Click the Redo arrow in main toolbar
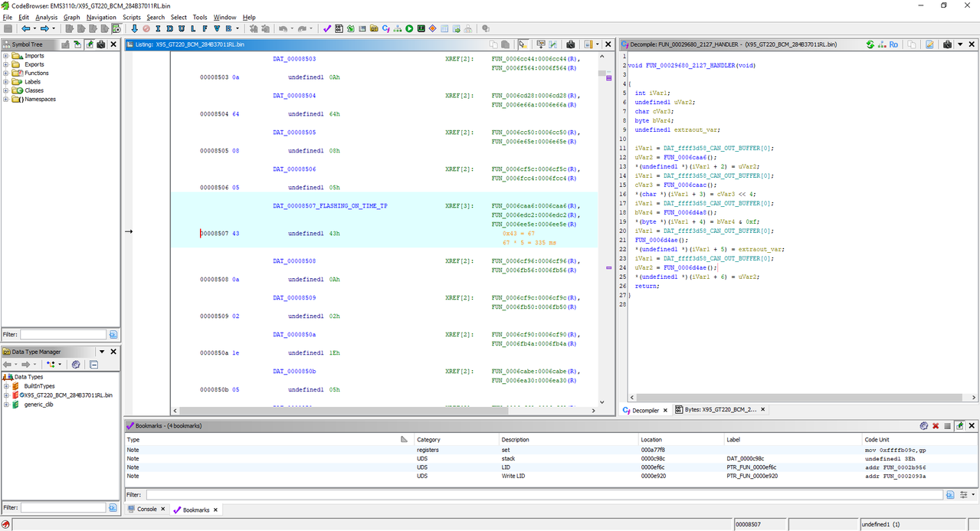Viewport: 980px width, 531px height. [302, 28]
